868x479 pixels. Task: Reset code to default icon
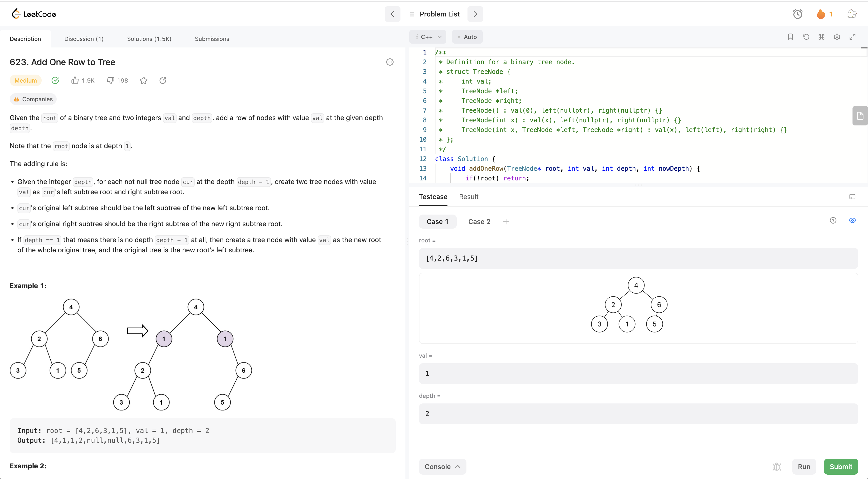806,37
